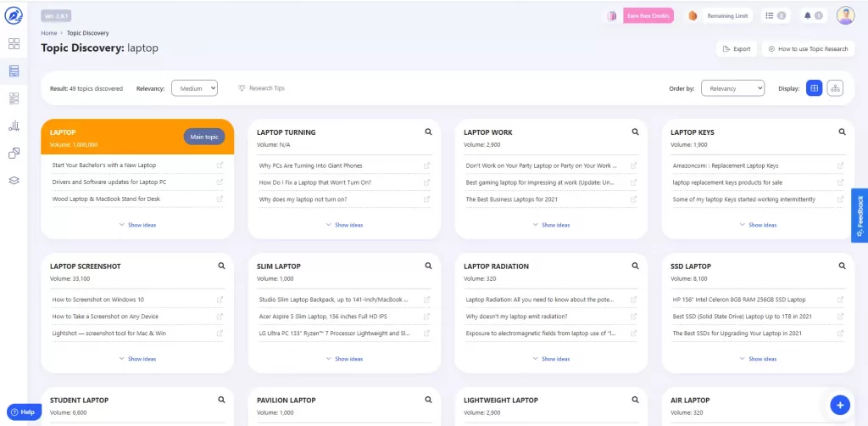Switch to grid display view
This screenshot has height=426, width=868.
point(814,88)
